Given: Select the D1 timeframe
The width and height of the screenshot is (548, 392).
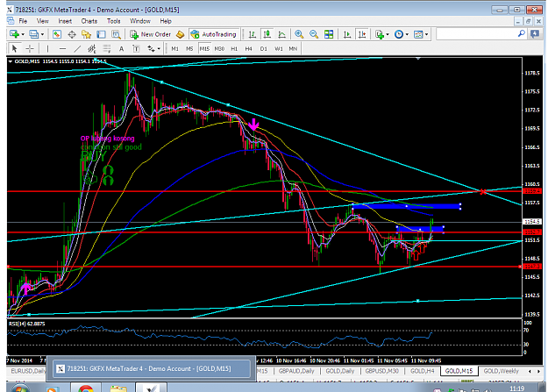Looking at the screenshot, I should (264, 48).
